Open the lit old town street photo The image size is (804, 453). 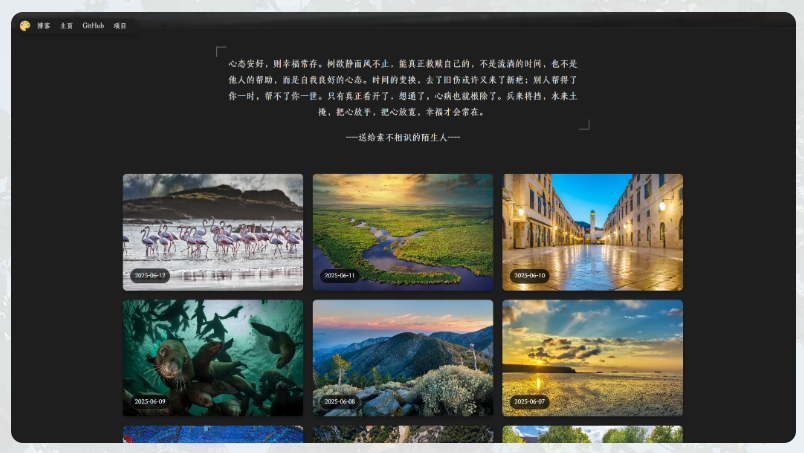(x=593, y=232)
